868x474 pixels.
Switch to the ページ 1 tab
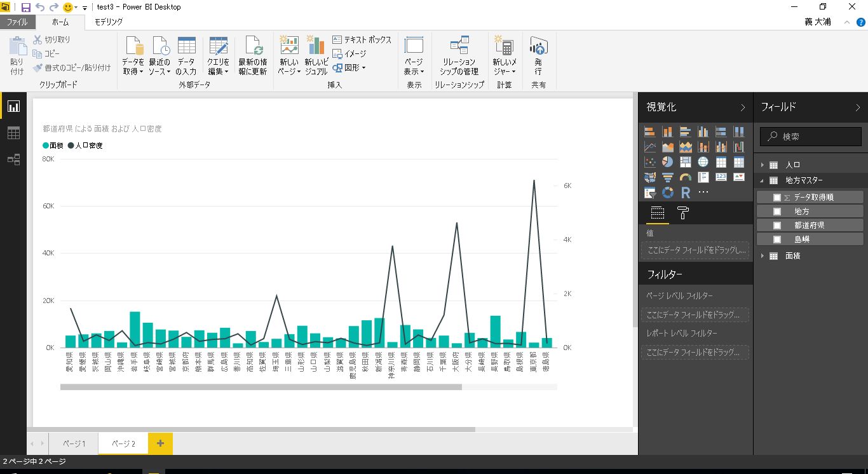[75, 444]
